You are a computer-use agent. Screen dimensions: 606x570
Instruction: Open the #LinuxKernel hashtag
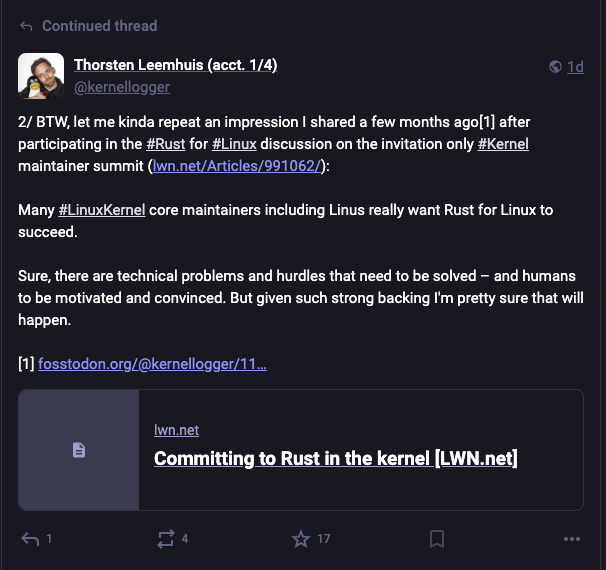tap(102, 210)
